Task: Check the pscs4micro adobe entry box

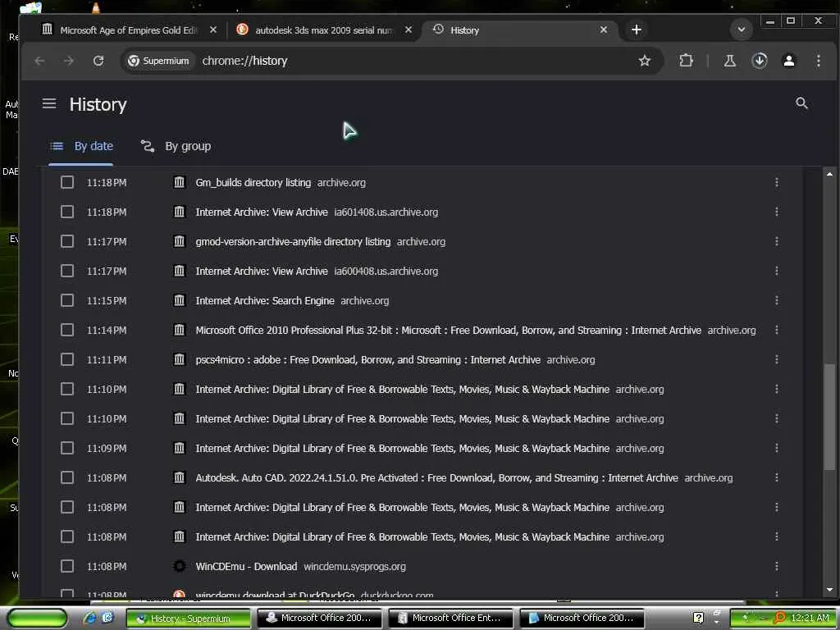Action: (x=67, y=359)
